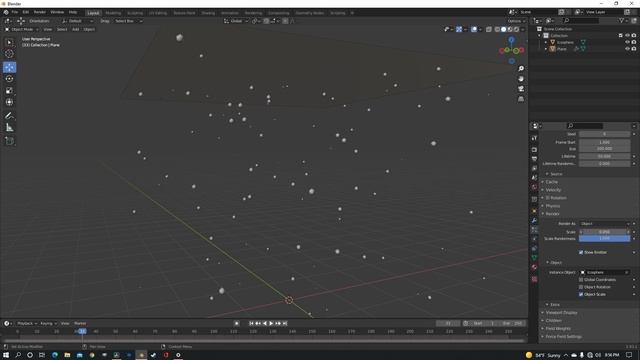Screen dimensions: 640x360
Task: Expand the Field Weights panel
Action: click(x=558, y=329)
